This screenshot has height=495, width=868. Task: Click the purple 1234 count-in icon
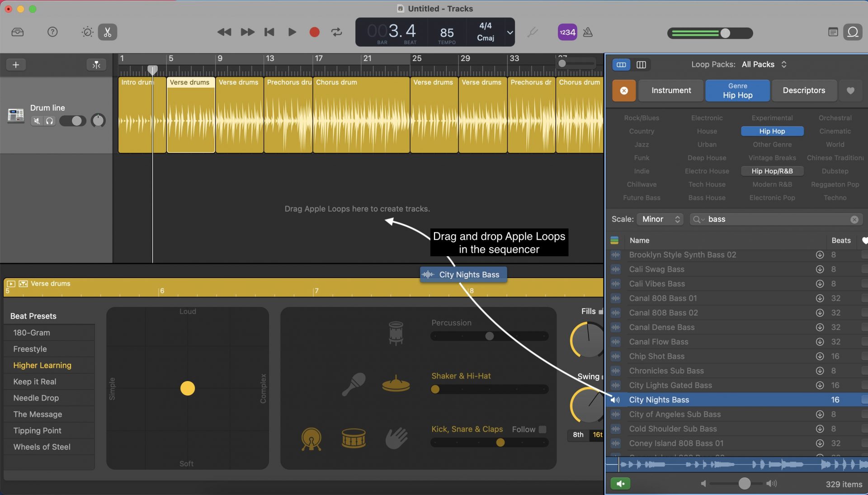click(x=567, y=32)
